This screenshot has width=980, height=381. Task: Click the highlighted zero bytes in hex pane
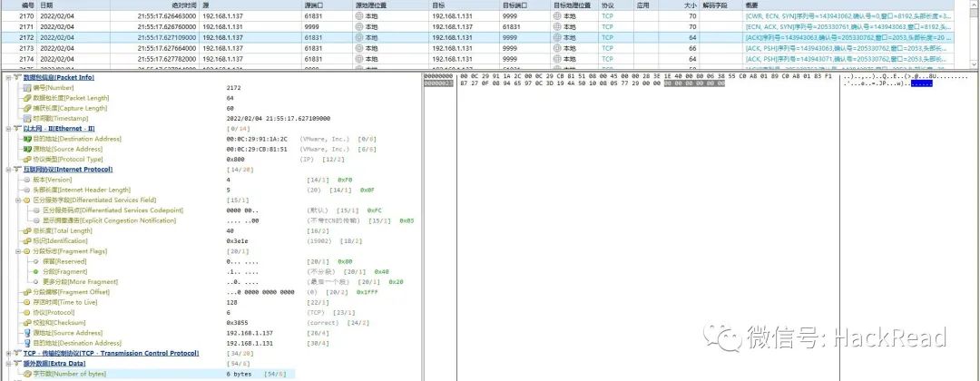click(694, 83)
